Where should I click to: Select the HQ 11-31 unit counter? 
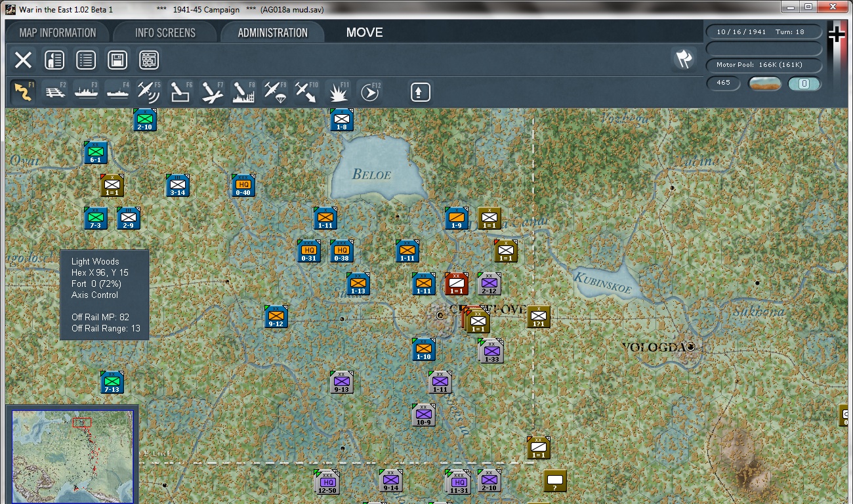459,482
